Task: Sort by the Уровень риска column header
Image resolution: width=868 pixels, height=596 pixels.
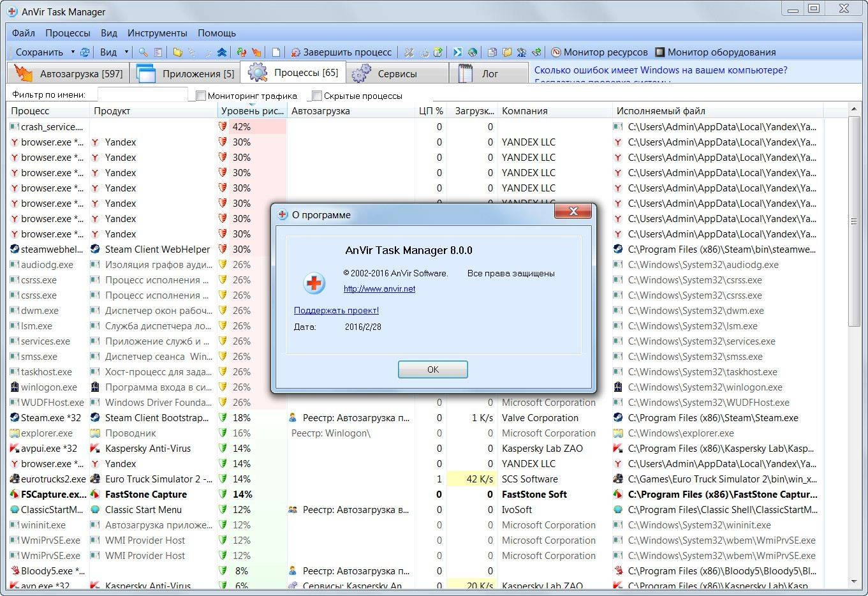Action: click(252, 111)
